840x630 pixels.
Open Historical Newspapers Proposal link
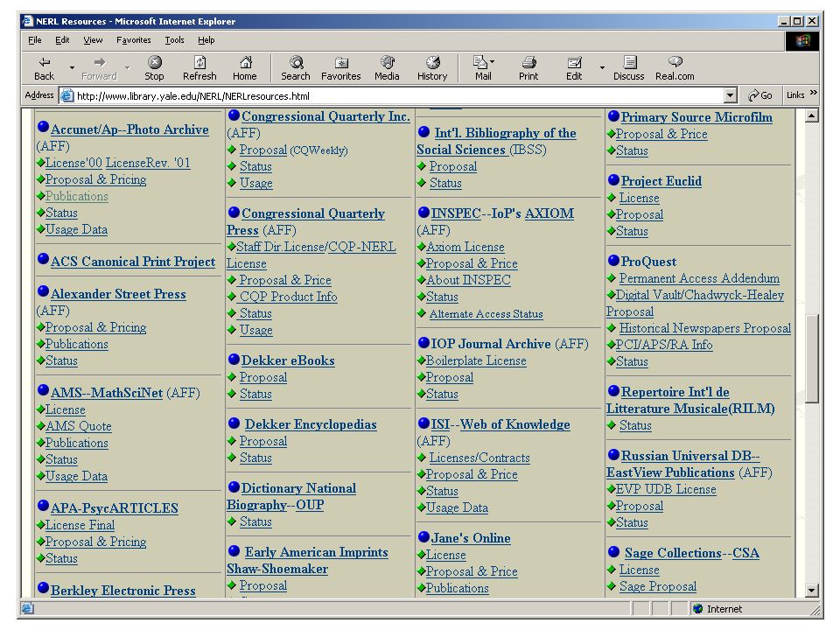pos(705,328)
